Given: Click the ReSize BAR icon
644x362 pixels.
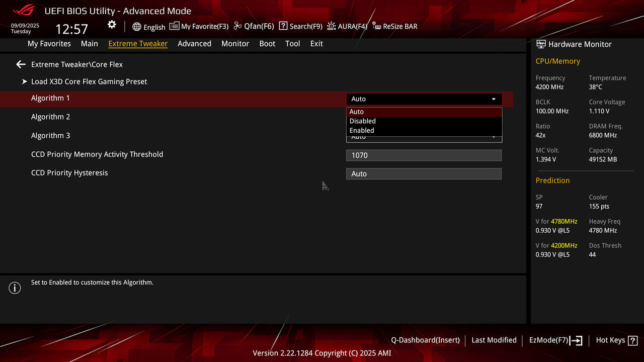Looking at the screenshot, I should 377,26.
